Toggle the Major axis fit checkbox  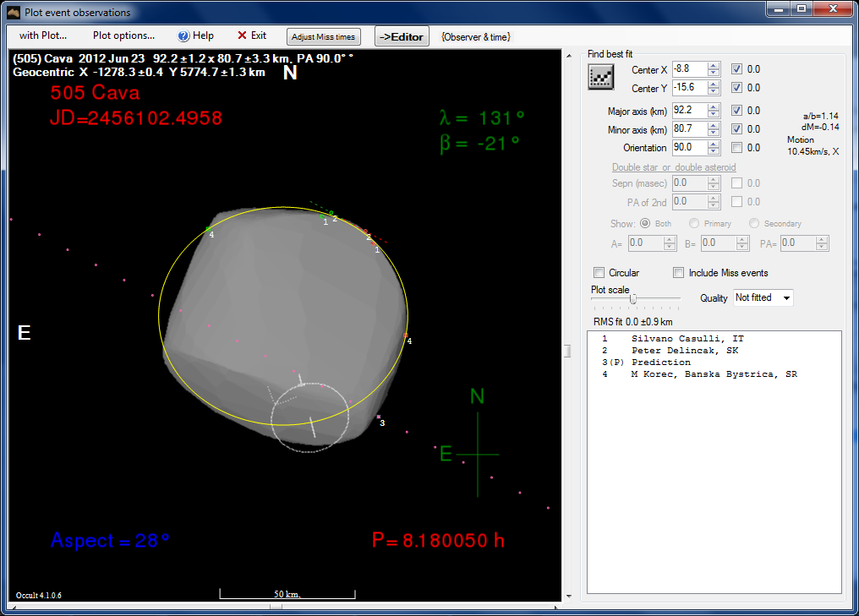[737, 111]
